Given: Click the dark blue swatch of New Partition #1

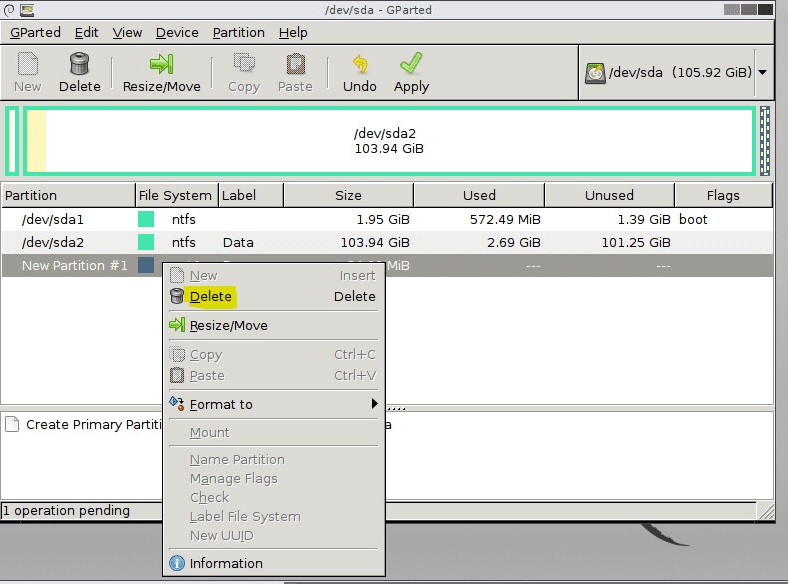Looking at the screenshot, I should (x=146, y=265).
